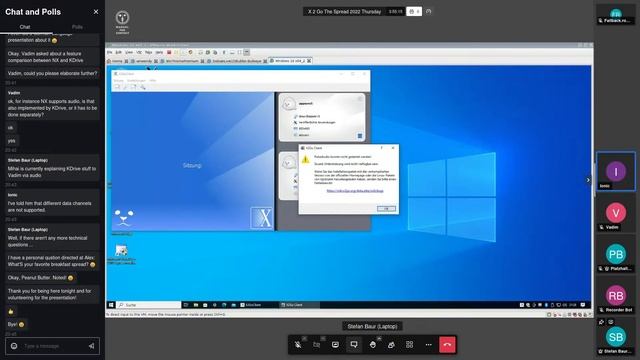640x360 pixels.
Task: Open the participant count indicator
Action: point(414,12)
